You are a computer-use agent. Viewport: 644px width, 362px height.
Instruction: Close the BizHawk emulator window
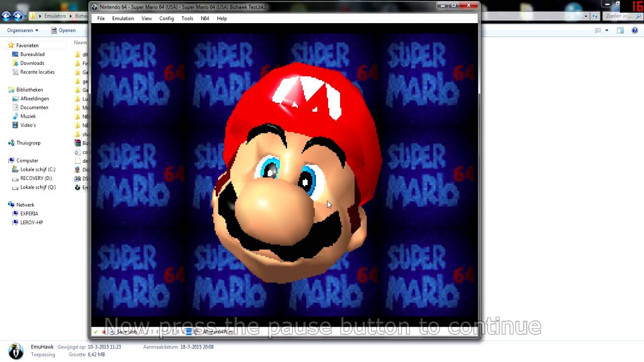click(x=468, y=6)
